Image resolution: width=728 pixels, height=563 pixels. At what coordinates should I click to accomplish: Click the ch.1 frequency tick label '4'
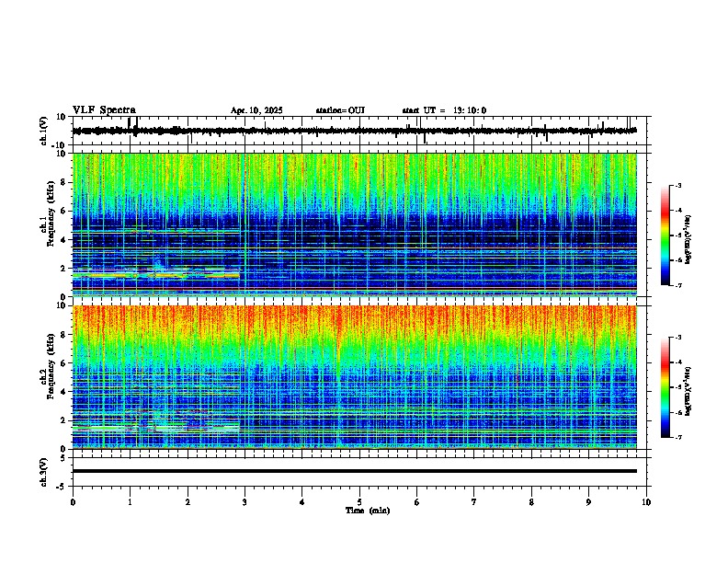[63, 240]
